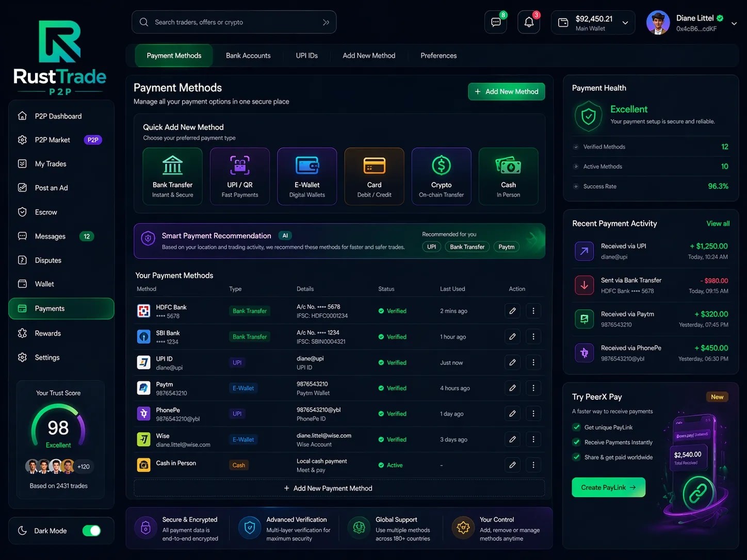Click Received via UPI arrow icon
This screenshot has height=560, width=747.
coord(584,251)
